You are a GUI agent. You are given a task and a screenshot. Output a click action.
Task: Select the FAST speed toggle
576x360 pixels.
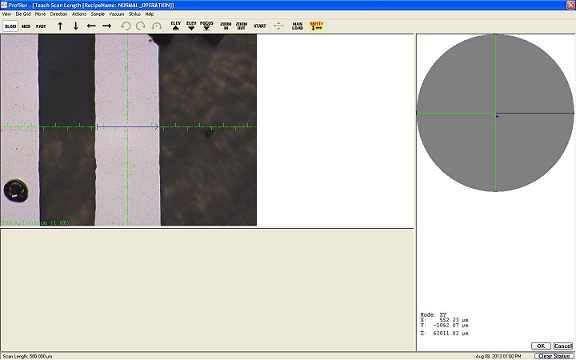pyautogui.click(x=41, y=26)
